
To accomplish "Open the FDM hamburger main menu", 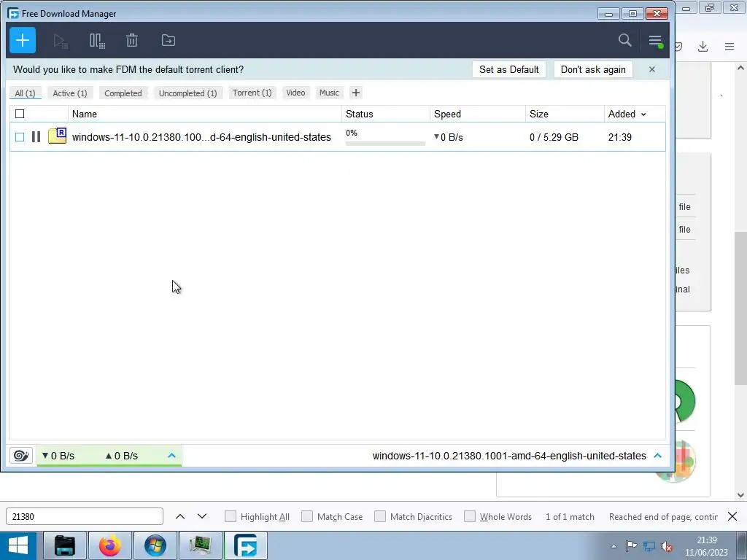I will pos(656,41).
